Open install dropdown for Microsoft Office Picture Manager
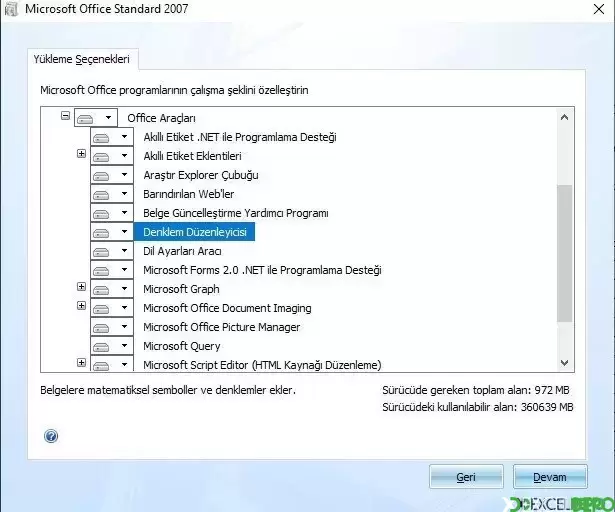 pyautogui.click(x=112, y=327)
